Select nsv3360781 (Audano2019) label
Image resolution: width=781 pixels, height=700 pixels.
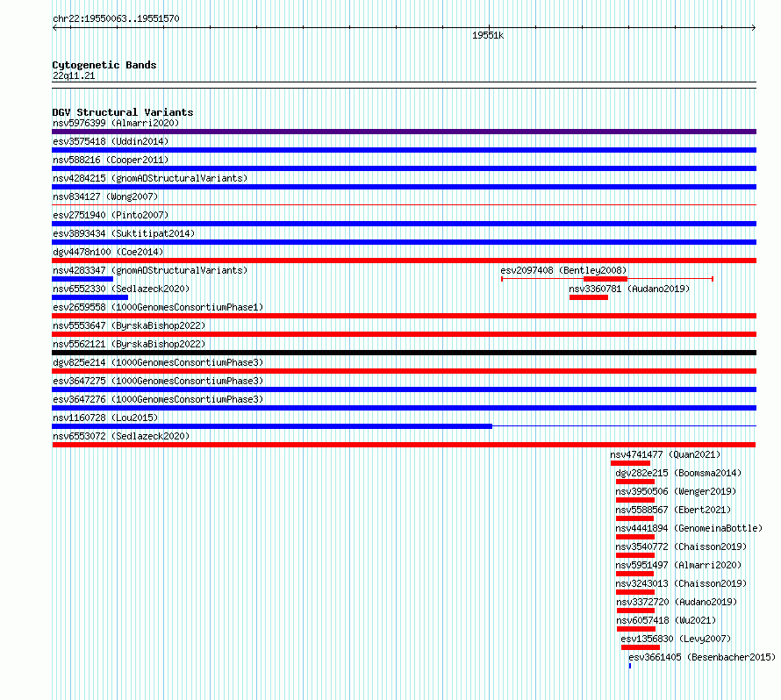click(629, 289)
